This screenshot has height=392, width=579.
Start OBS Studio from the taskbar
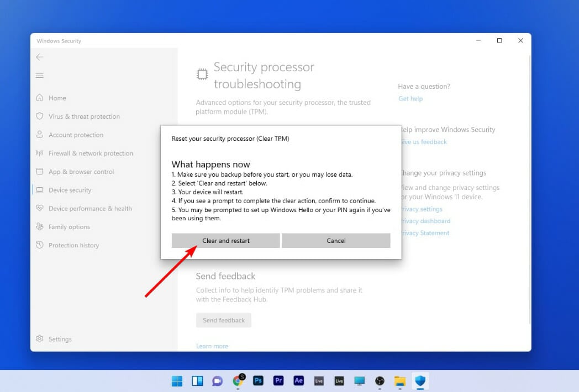pos(379,380)
